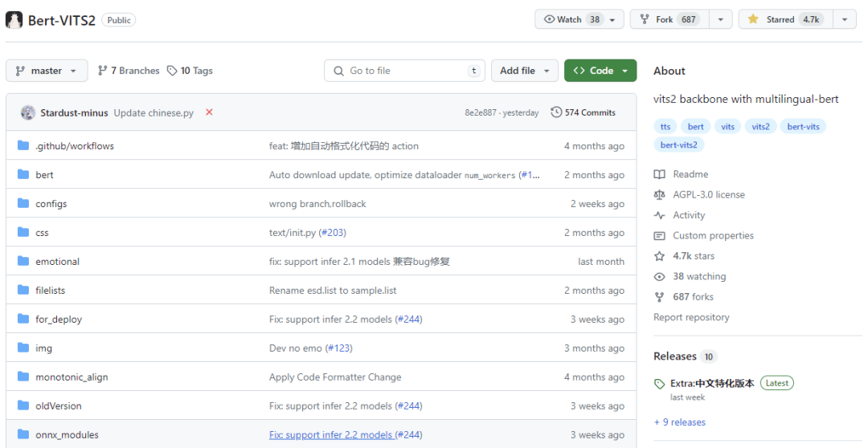
Task: Open the Stardust-minus author link
Action: 74,113
